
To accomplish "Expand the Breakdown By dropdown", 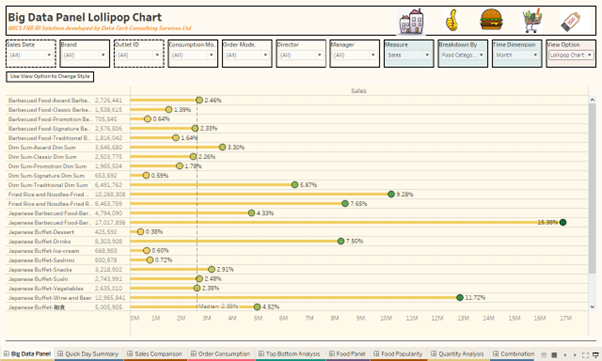I will (463, 55).
